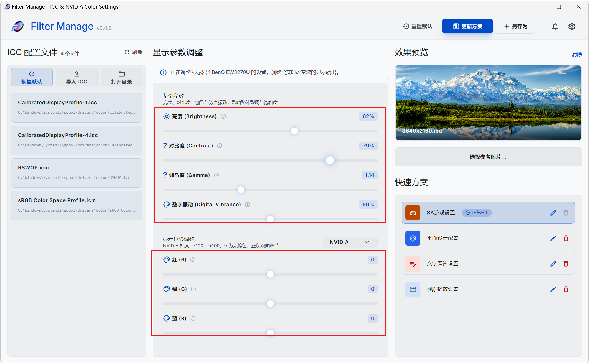Delete the 文字阅读设置 scheme with trash icon
This screenshot has width=589, height=364.
pos(566,264)
